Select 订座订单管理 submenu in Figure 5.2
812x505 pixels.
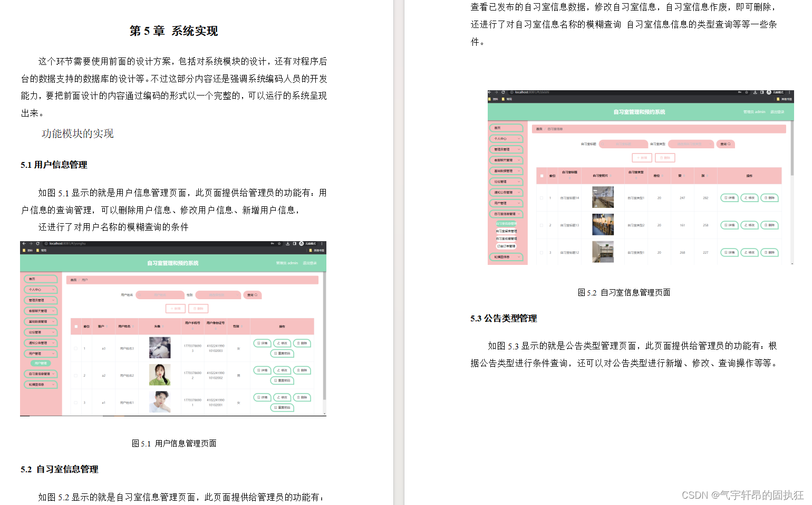pos(506,246)
